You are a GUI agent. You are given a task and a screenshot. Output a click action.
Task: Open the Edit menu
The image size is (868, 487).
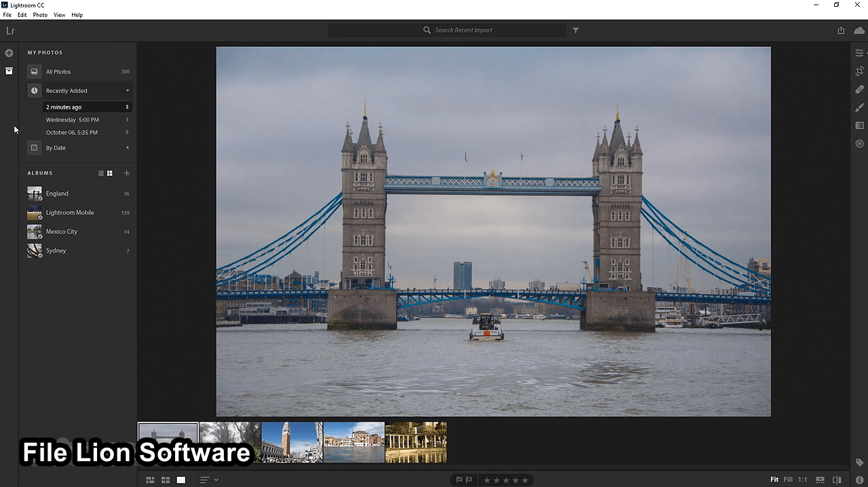point(22,15)
